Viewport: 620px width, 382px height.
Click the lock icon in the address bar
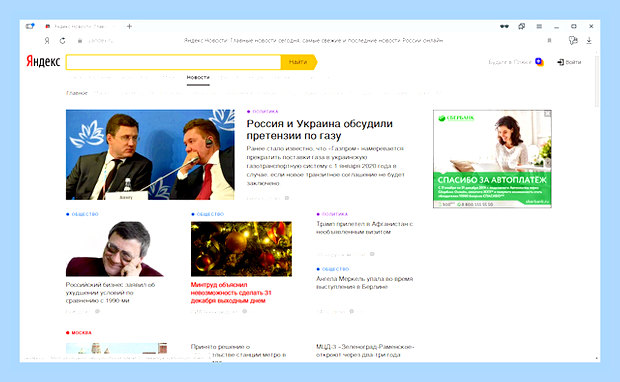point(80,40)
